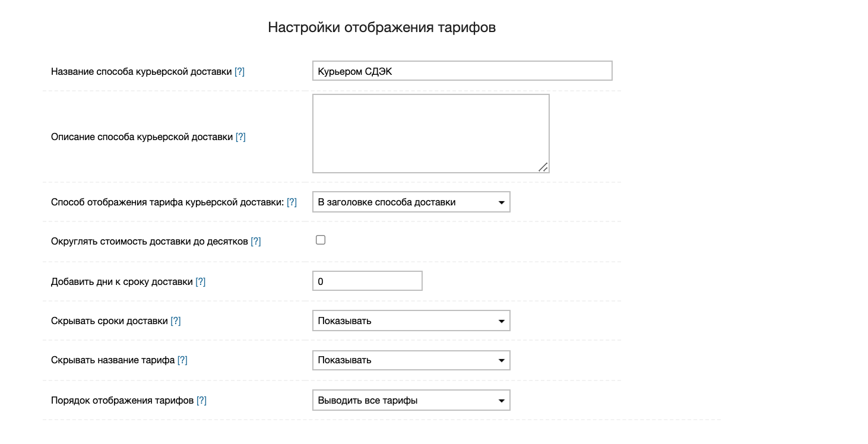Viewport: 868px width, 444px height.
Task: Click the 'Округлять стоимость доставки до десятков' label
Action: pyautogui.click(x=149, y=242)
